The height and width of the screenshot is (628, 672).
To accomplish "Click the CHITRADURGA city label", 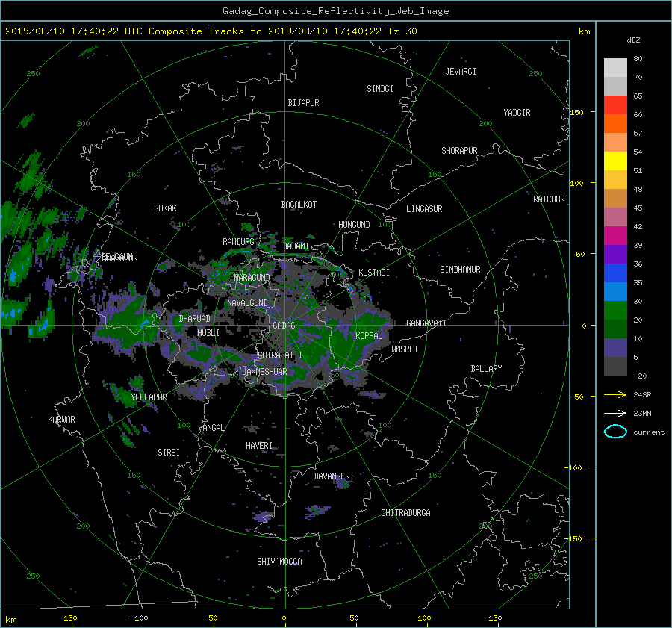I will click(406, 513).
